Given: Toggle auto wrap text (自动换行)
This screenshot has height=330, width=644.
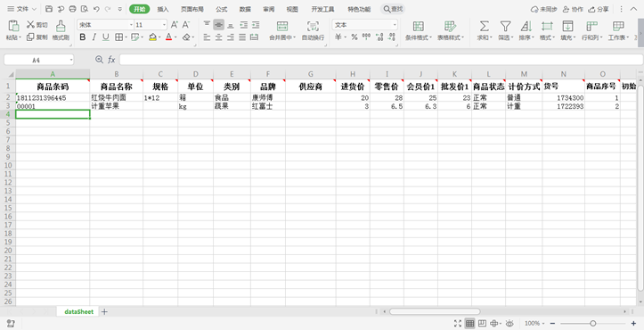Looking at the screenshot, I should coord(313,30).
